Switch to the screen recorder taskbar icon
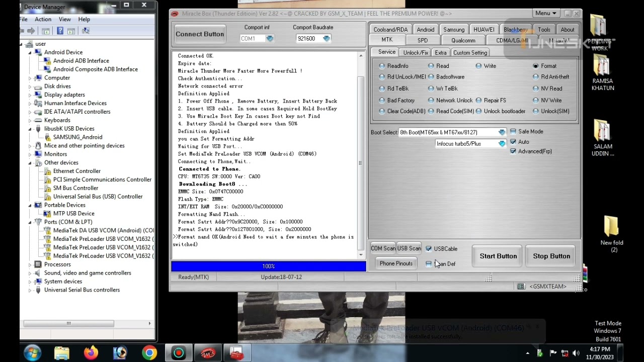The image size is (644, 362). (x=179, y=353)
